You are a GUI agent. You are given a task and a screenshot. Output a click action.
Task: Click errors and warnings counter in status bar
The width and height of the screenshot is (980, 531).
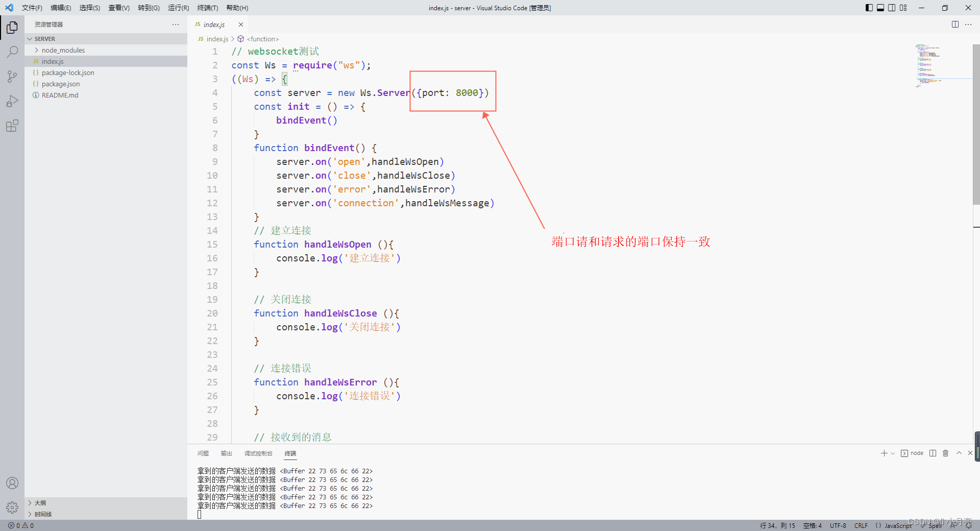tap(21, 525)
